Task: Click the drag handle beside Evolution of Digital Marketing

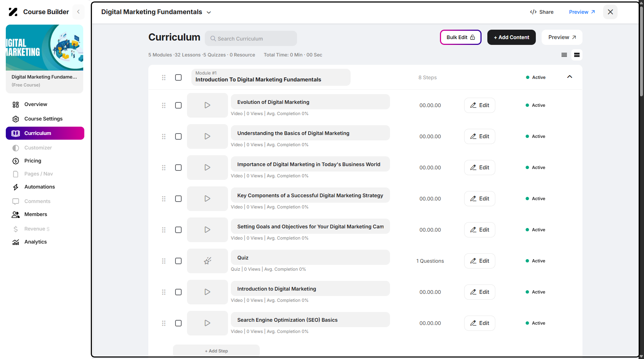Action: click(164, 105)
